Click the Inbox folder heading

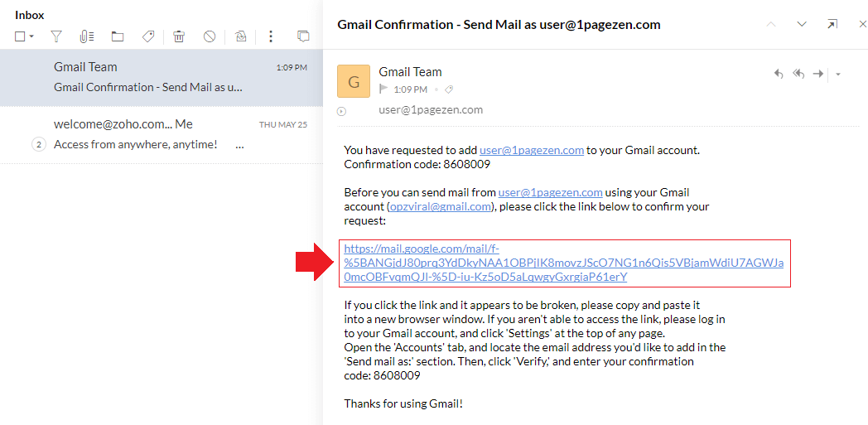point(29,16)
